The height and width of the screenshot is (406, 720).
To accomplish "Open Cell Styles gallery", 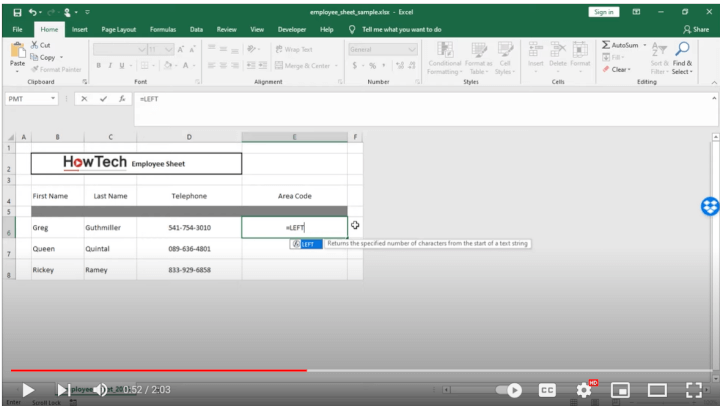I will [x=505, y=58].
